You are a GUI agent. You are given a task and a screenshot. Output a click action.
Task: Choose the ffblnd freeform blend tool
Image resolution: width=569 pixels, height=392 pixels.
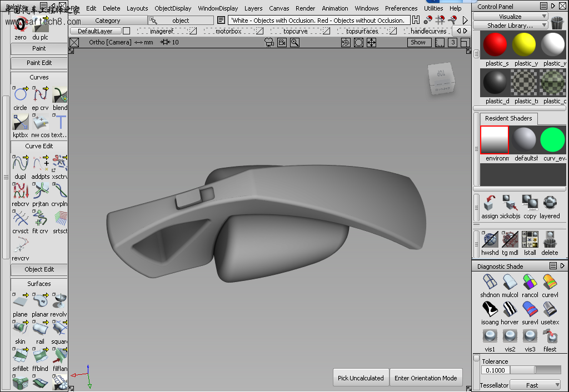[40, 355]
